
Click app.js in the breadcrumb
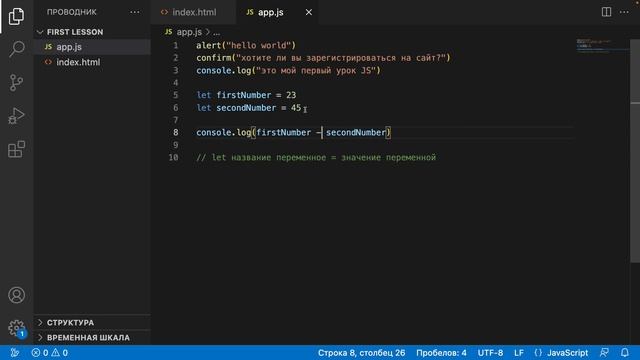coord(189,32)
